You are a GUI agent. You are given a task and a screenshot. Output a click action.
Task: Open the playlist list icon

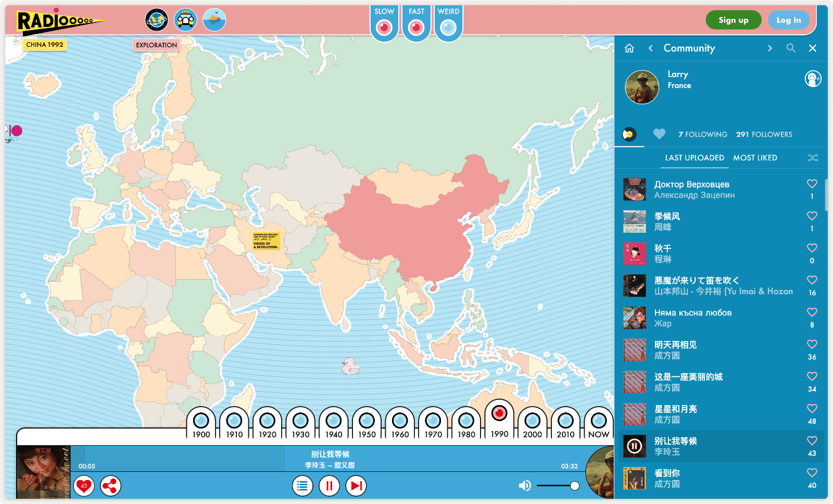tap(302, 486)
